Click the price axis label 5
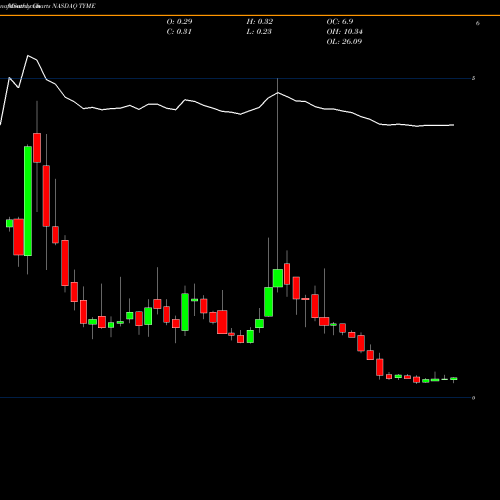Image resolution: width=500 pixels, height=500 pixels. (473, 78)
